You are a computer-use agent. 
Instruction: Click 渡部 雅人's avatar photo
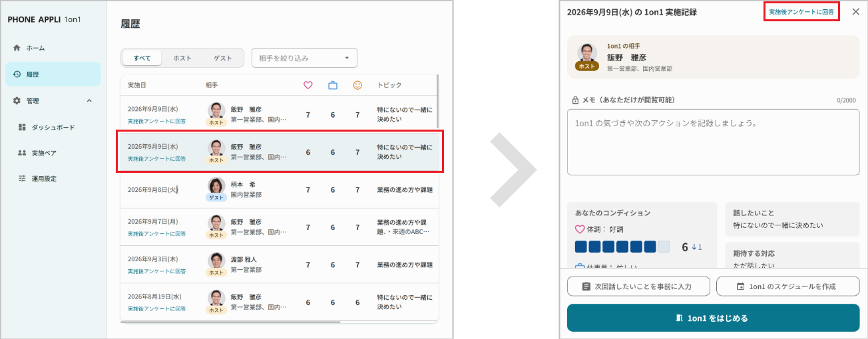point(216,261)
